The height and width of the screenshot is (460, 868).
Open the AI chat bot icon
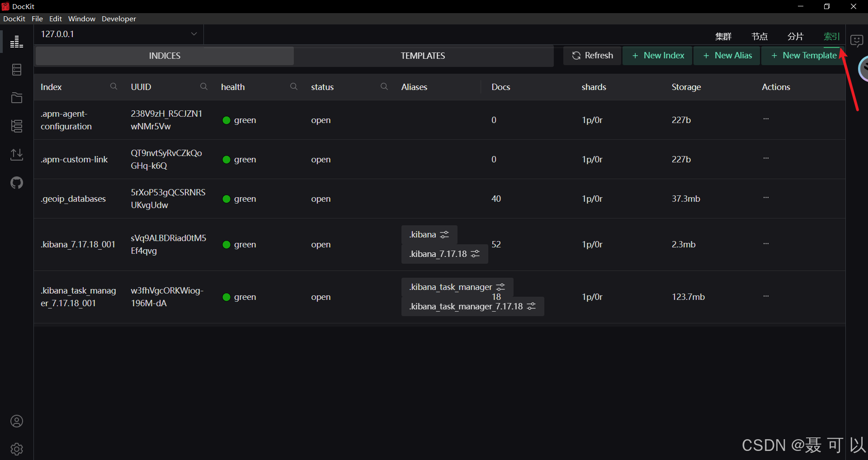[857, 41]
